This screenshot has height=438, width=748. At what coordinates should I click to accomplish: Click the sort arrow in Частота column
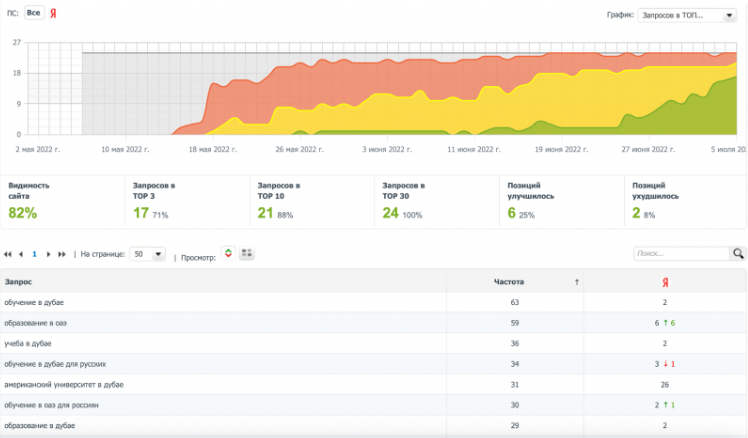click(576, 282)
